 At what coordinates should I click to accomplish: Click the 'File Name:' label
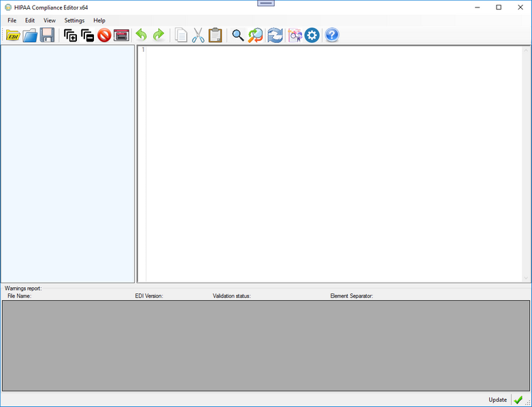(x=19, y=296)
